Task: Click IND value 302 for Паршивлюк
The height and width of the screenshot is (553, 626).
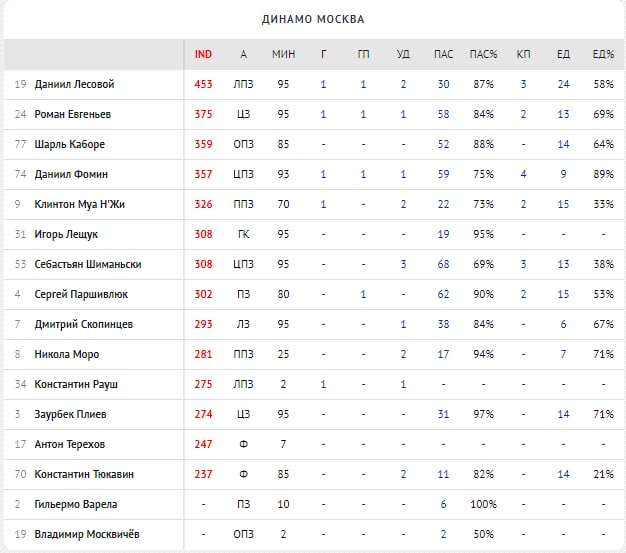Action: click(203, 294)
